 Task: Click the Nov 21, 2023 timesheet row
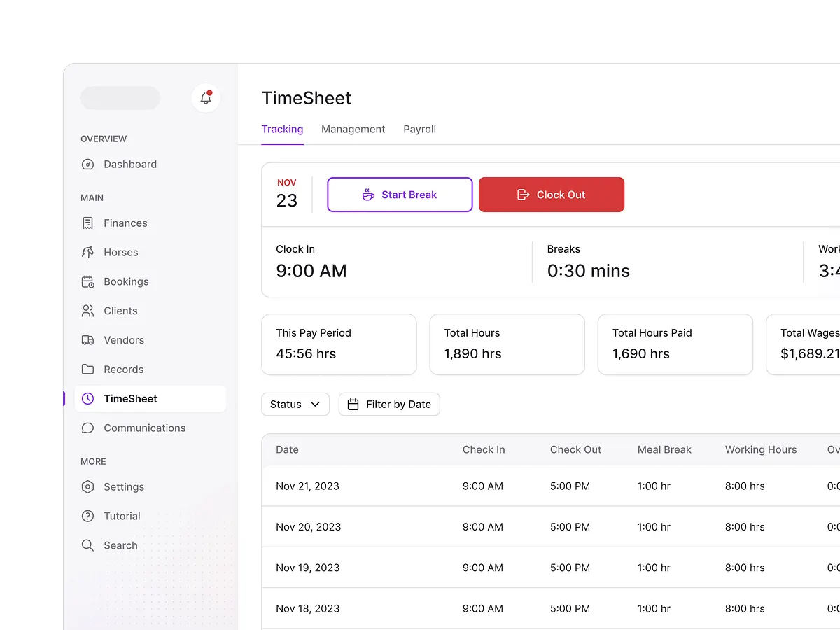click(490, 486)
